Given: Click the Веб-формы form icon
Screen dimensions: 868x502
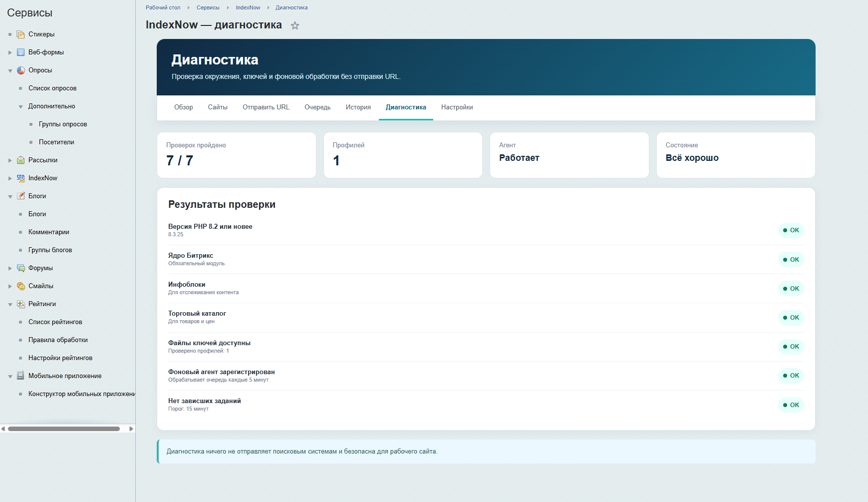Looking at the screenshot, I should (20, 52).
